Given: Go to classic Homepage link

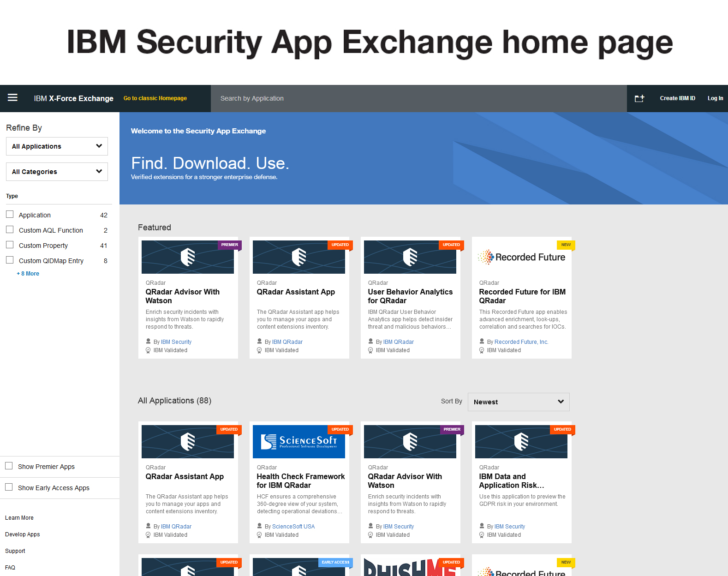Looking at the screenshot, I should [155, 98].
